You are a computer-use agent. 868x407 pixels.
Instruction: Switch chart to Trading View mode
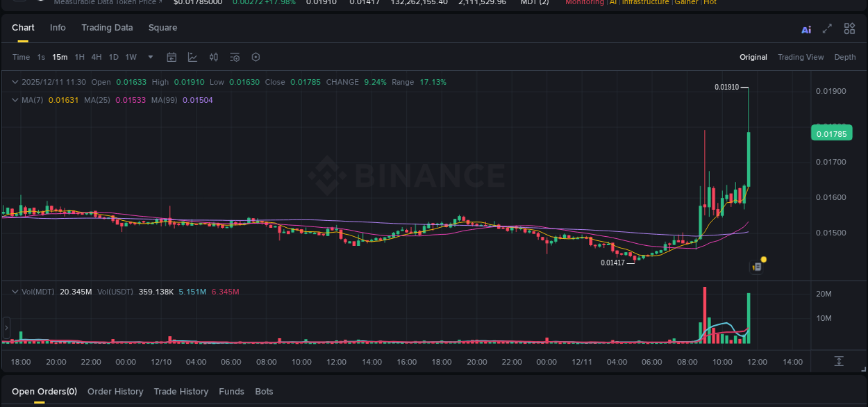[x=801, y=57]
